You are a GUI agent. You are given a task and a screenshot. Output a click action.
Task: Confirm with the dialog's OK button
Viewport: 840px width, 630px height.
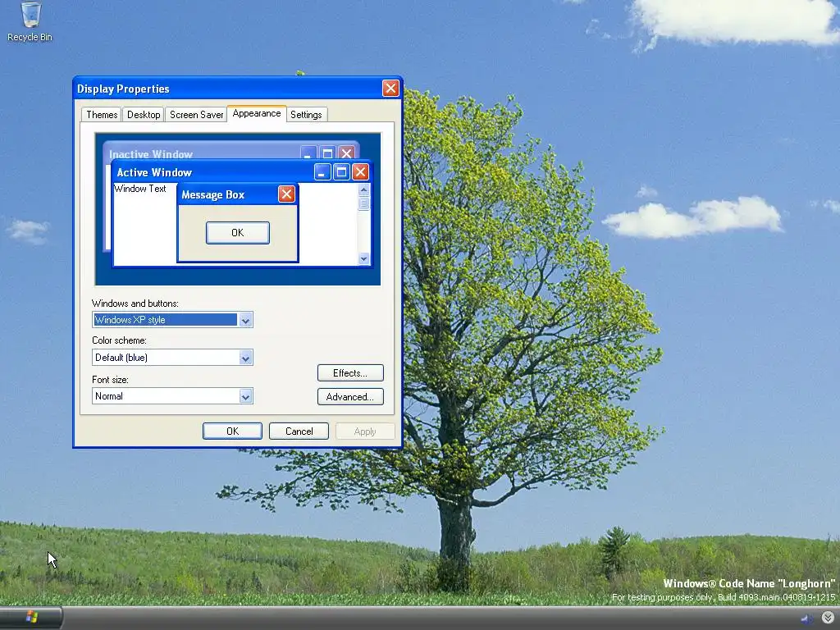pyautogui.click(x=232, y=431)
